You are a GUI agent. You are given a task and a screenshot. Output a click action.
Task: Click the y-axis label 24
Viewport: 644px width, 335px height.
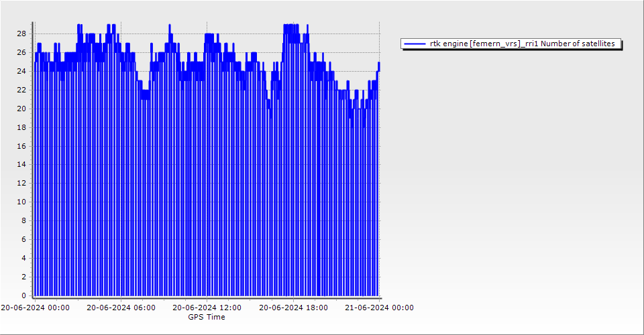coord(21,71)
